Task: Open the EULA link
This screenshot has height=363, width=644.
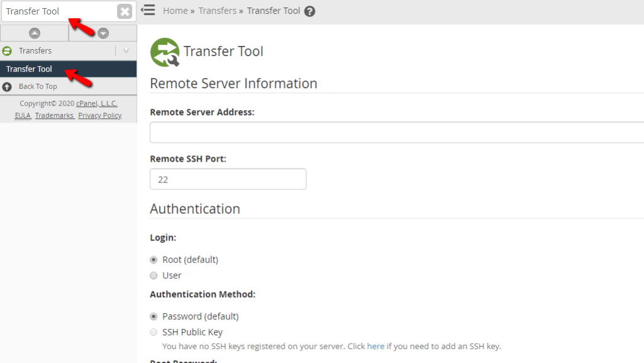Action: (x=23, y=115)
